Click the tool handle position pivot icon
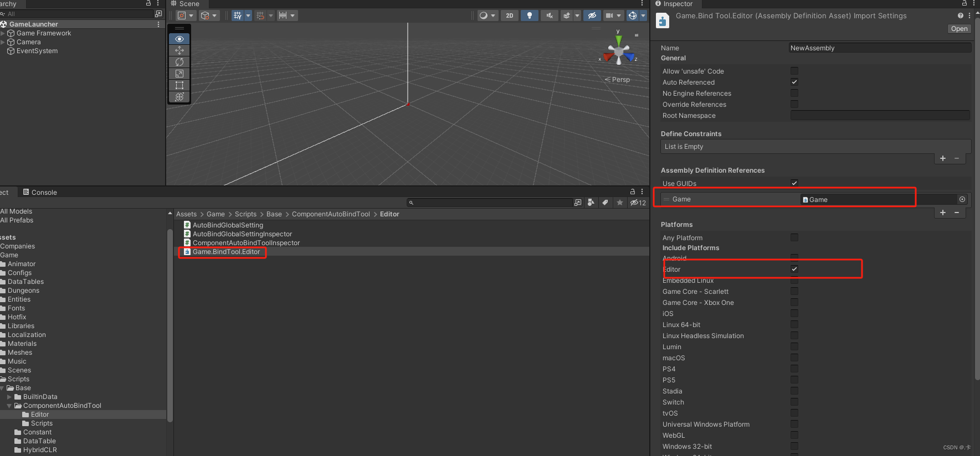Screen dimensions: 980x456 182,15
